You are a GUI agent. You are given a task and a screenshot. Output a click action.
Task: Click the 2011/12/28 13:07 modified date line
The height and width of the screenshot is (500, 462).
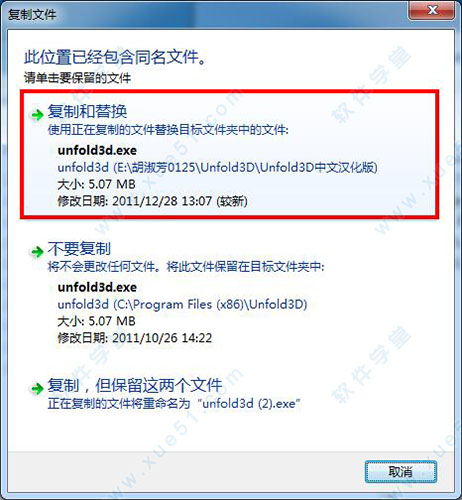[x=152, y=201]
